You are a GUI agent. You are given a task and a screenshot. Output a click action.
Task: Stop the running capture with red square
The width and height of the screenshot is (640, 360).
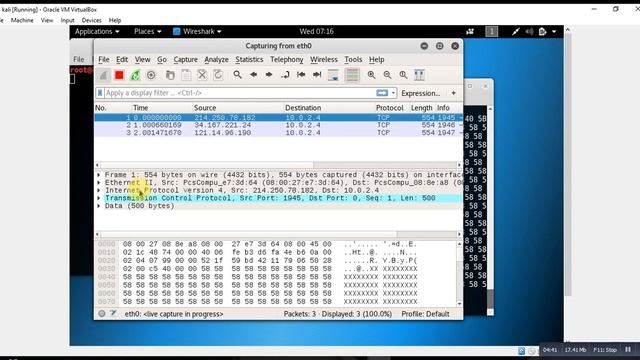click(x=119, y=75)
